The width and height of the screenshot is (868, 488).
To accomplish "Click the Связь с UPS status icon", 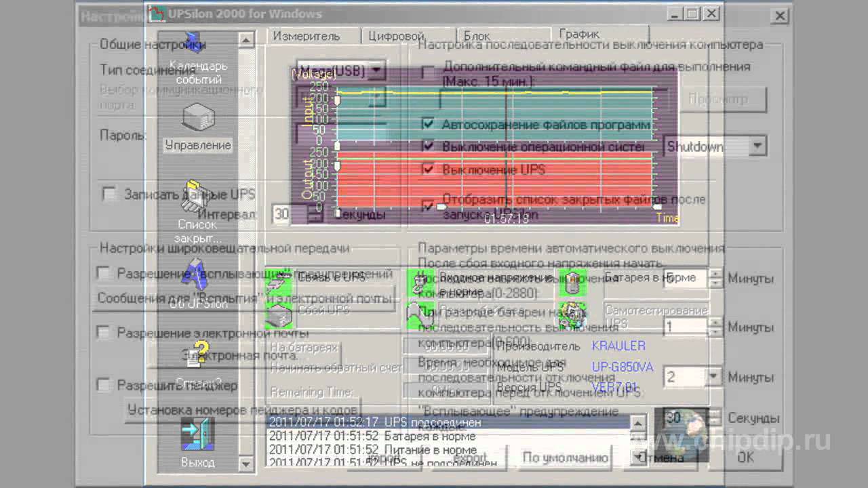I will pos(278,281).
